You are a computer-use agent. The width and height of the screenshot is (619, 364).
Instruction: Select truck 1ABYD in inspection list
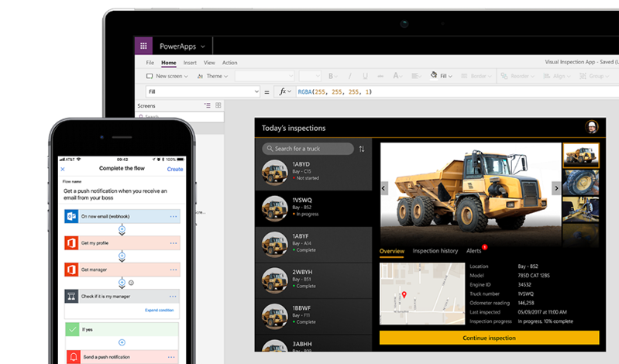coord(314,173)
